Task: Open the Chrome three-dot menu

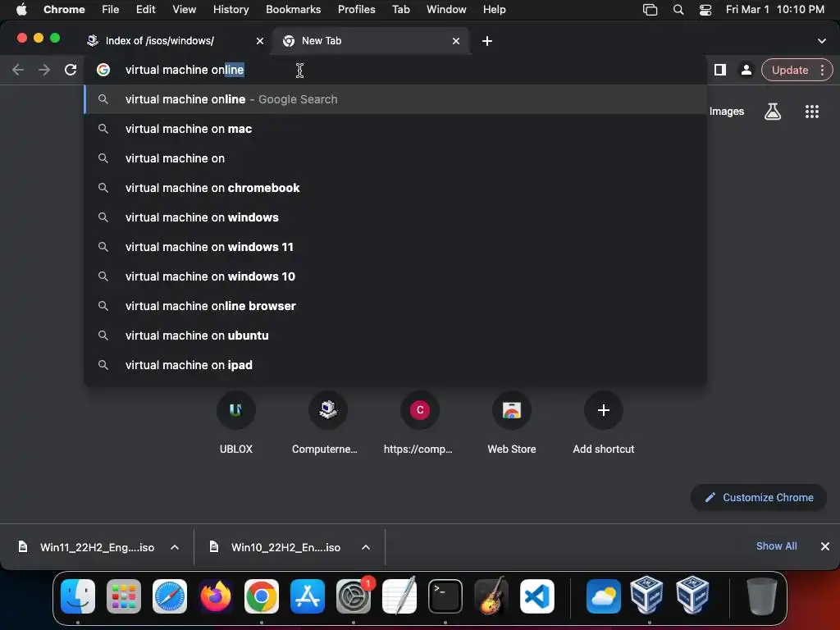Action: click(x=822, y=71)
